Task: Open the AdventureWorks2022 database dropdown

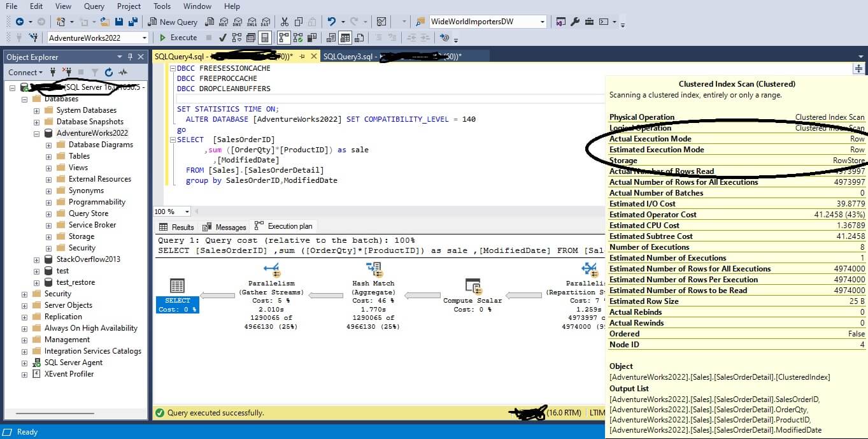Action: click(145, 38)
